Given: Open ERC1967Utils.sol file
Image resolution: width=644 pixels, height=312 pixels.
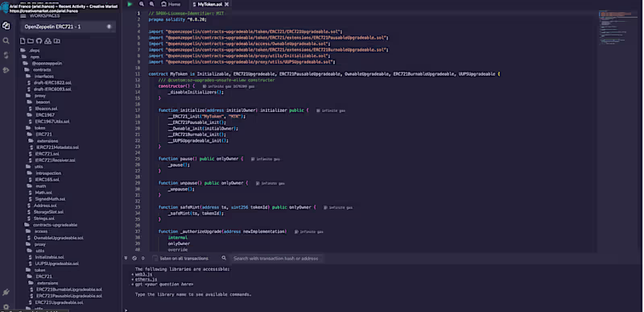Looking at the screenshot, I should (52, 122).
